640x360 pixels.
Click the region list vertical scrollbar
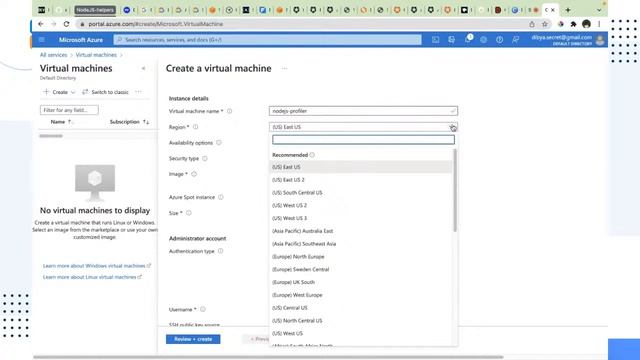455,190
